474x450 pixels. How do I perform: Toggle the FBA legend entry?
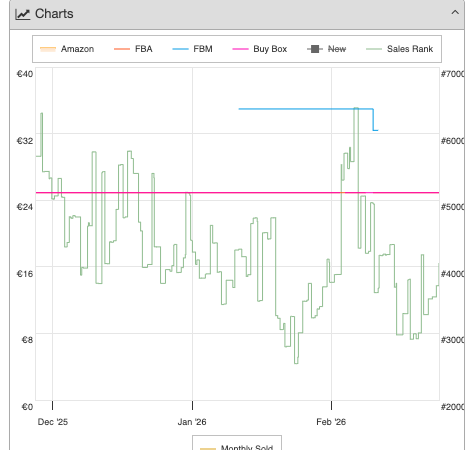(133, 49)
